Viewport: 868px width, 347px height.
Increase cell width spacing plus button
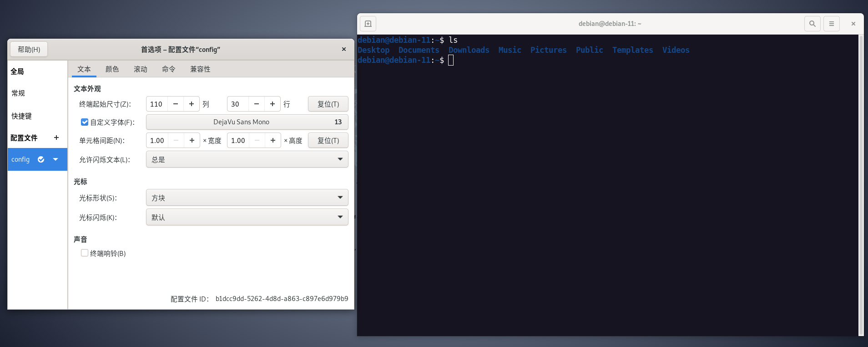pos(192,140)
